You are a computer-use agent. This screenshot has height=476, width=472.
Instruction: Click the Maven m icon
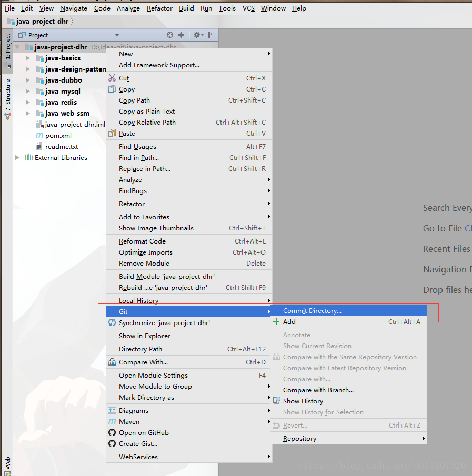tap(112, 421)
